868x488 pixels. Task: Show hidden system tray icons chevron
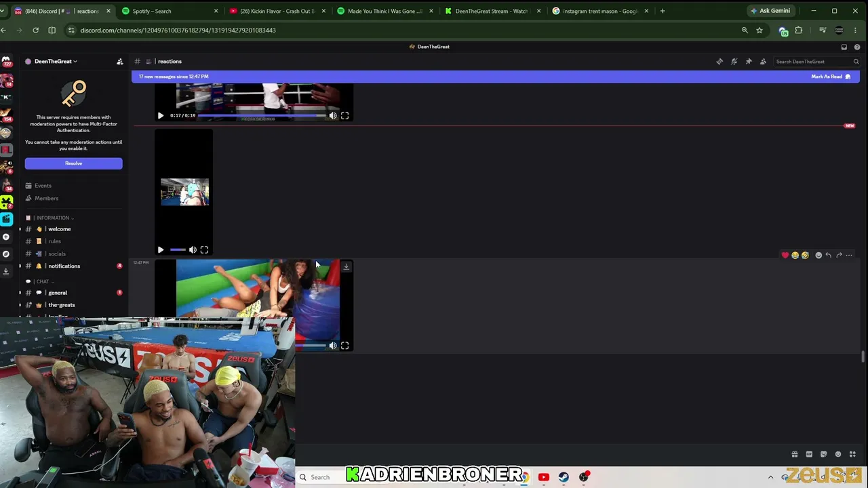click(770, 477)
